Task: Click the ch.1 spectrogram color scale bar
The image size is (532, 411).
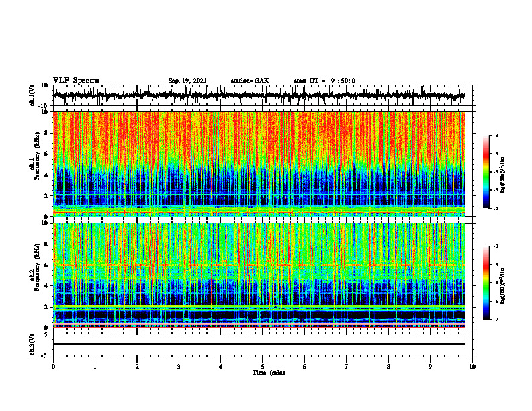Action: [x=486, y=172]
